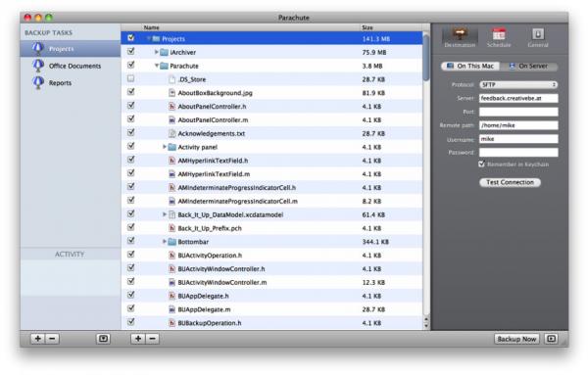Check the .DS_Store checkbox
Image resolution: width=588 pixels, height=375 pixels.
tap(131, 78)
